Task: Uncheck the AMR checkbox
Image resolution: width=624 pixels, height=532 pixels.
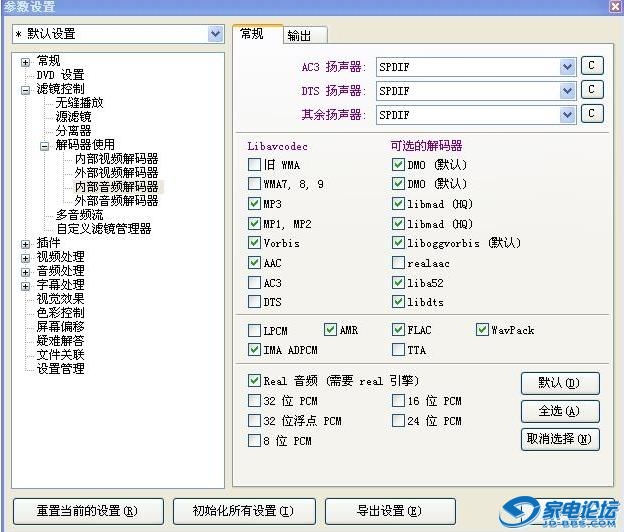Action: [330, 329]
